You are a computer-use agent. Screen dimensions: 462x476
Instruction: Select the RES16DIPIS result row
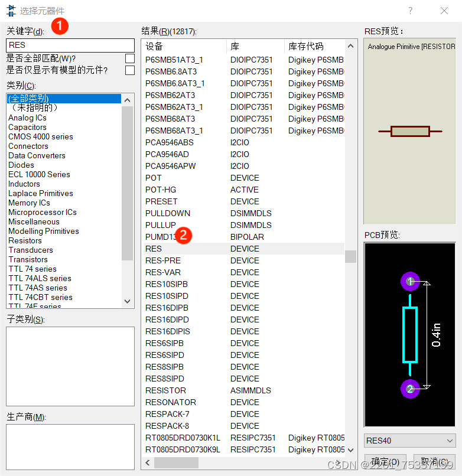coord(244,331)
